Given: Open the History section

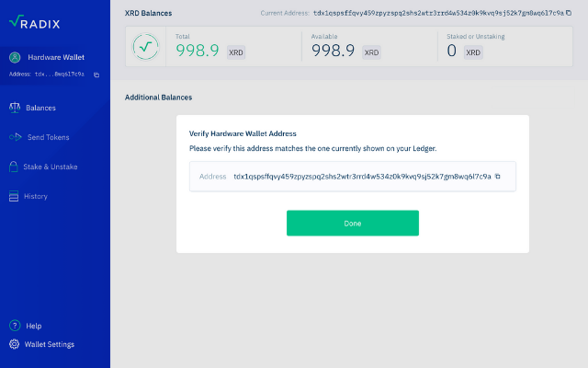Looking at the screenshot, I should (36, 196).
